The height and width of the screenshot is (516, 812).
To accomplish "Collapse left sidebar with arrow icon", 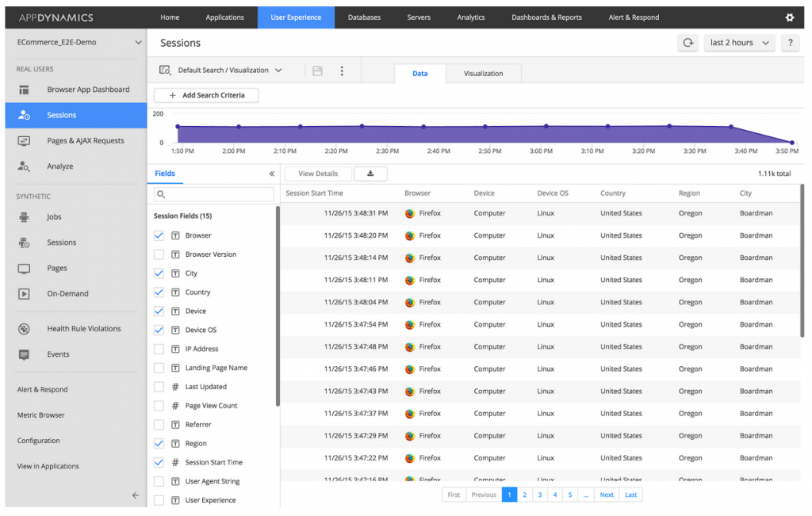I will point(135,495).
